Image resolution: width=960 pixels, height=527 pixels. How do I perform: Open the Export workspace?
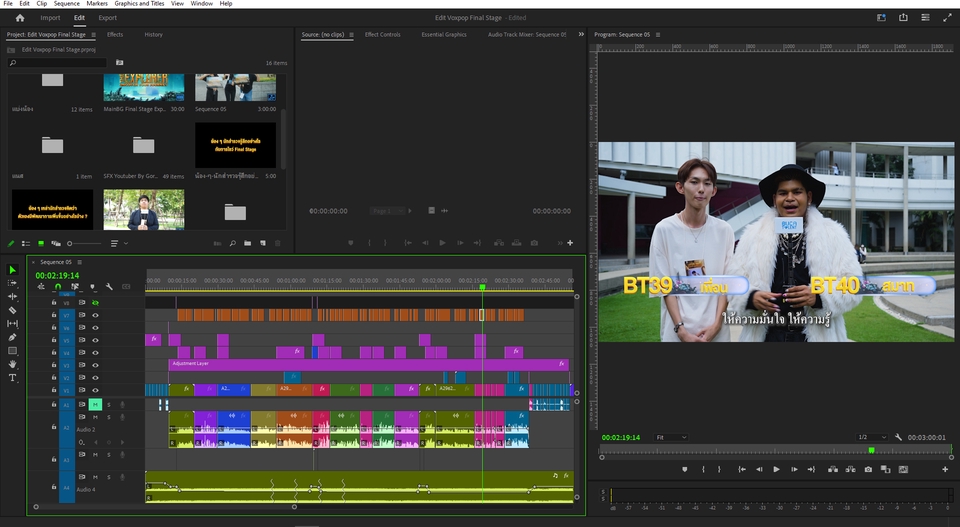pos(107,17)
